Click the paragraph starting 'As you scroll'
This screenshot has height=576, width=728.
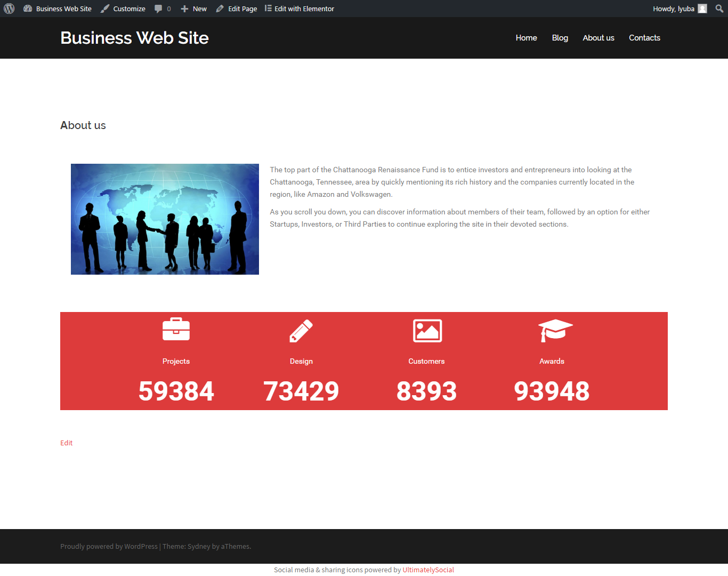pyautogui.click(x=459, y=218)
